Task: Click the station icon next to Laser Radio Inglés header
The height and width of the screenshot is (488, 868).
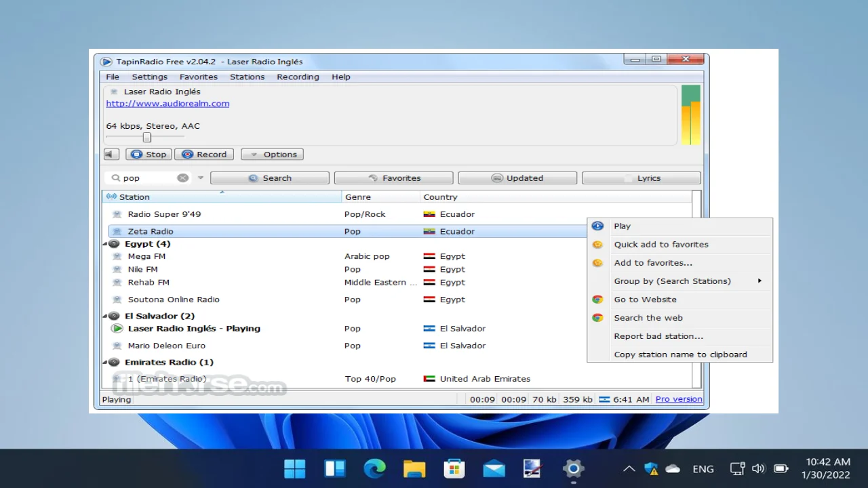Action: click(x=113, y=91)
